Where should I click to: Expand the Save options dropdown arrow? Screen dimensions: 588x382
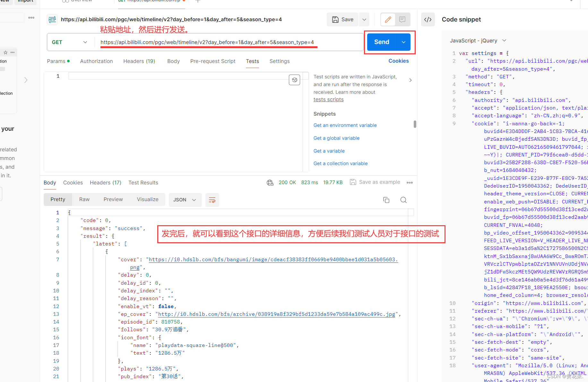364,20
